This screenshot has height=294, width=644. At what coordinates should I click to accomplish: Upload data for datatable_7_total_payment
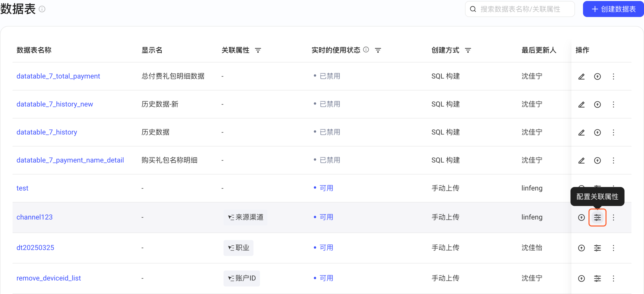(597, 76)
